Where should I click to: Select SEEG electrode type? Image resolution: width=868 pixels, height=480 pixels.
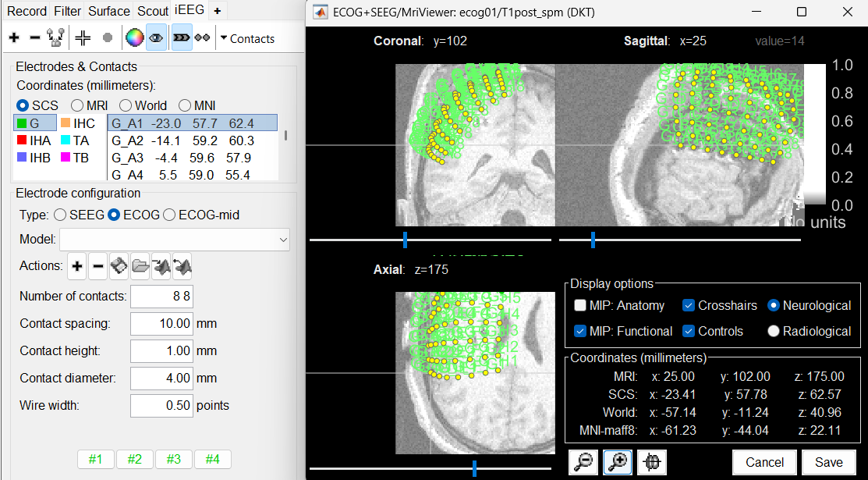(x=62, y=215)
